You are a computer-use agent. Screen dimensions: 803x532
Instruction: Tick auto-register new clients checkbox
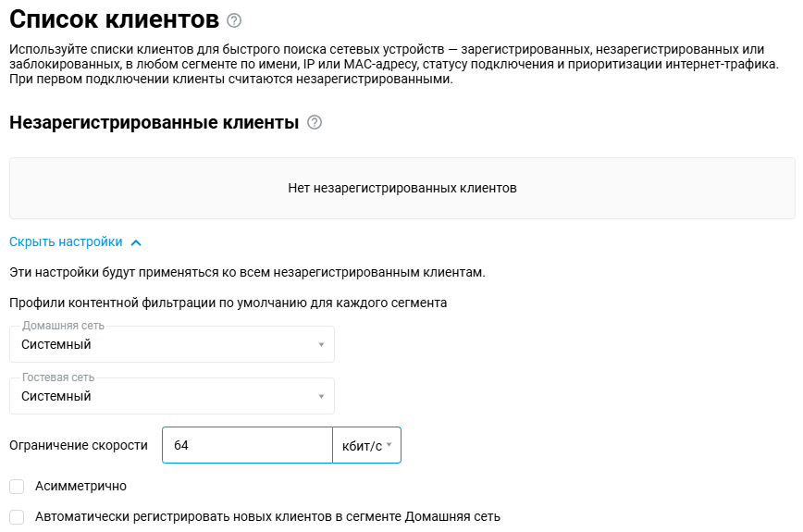tap(17, 517)
